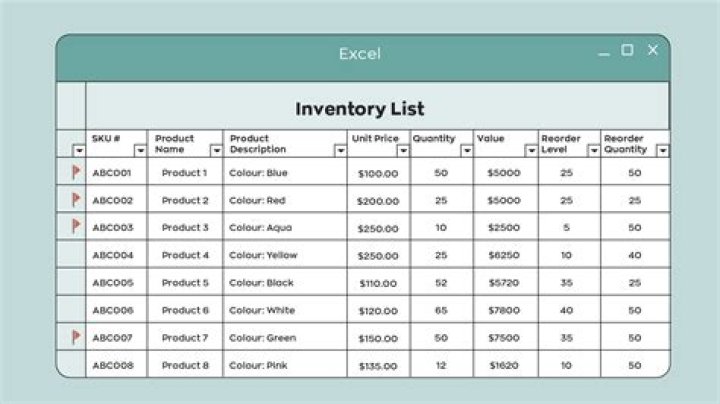720x404 pixels.
Task: Click the red flag beside ABC003
Action: coord(76,227)
